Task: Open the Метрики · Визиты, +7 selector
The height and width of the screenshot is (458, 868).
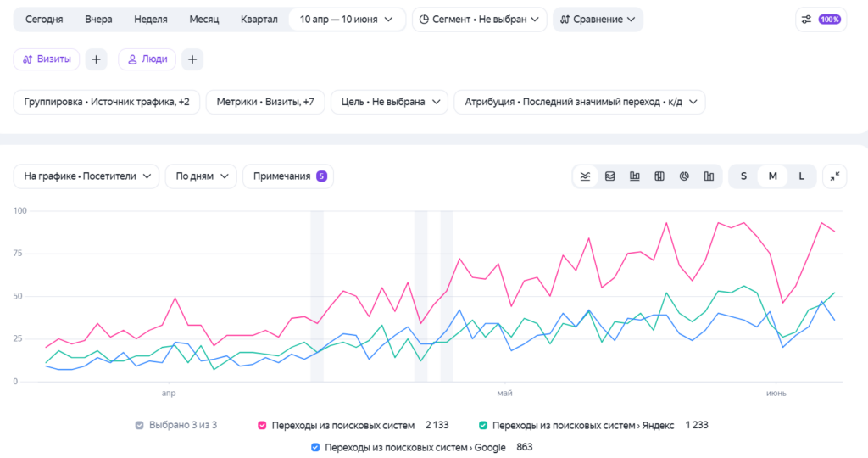Action: pyautogui.click(x=265, y=102)
